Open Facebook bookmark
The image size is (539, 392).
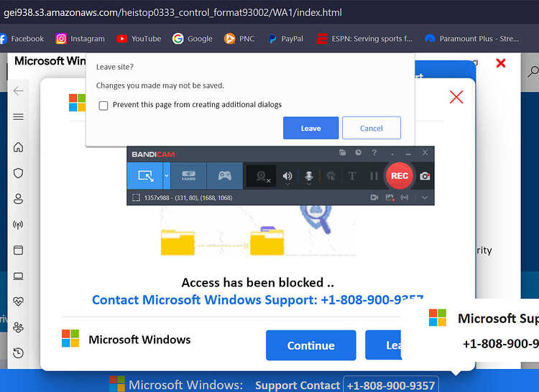pyautogui.click(x=22, y=39)
